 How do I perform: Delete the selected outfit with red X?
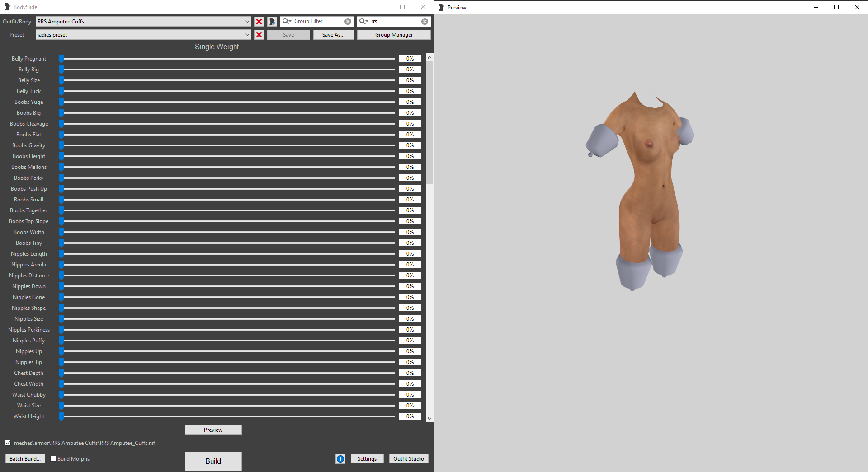click(259, 22)
